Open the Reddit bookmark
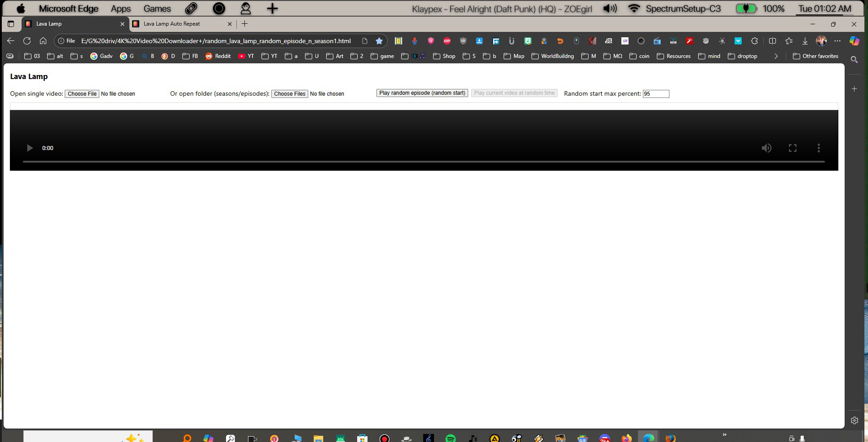Image resolution: width=868 pixels, height=442 pixels. coord(218,56)
